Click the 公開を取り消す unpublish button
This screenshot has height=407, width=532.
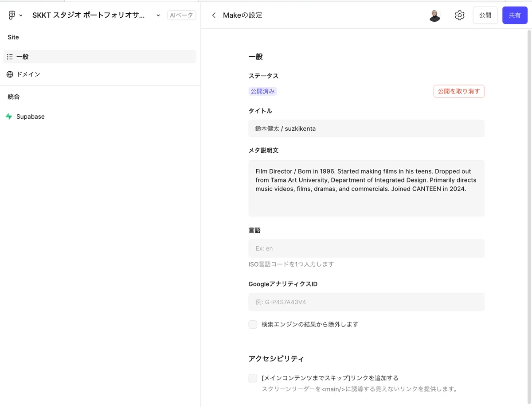(x=459, y=91)
